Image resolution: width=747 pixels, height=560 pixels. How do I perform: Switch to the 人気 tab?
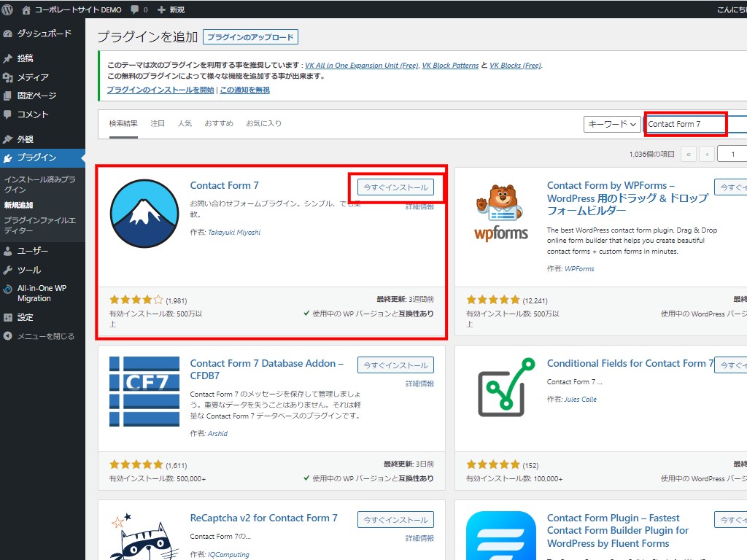185,124
